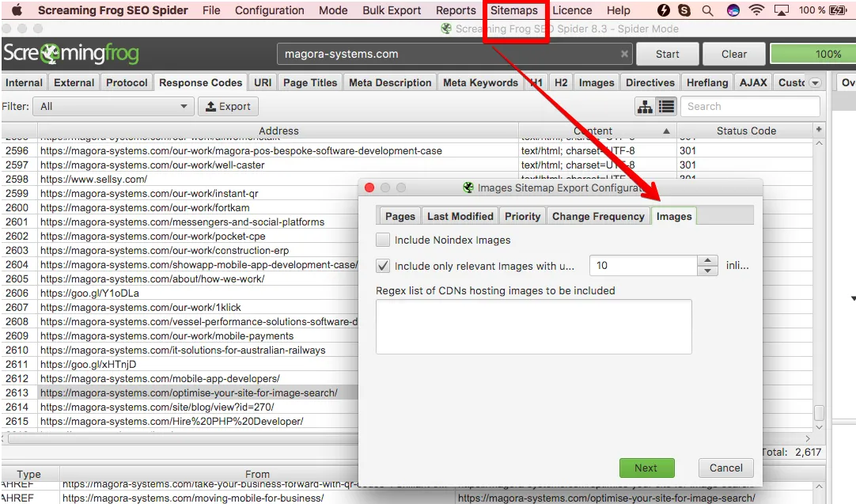Open the AJAX tab
Screen dimensions: 856x504
753,82
